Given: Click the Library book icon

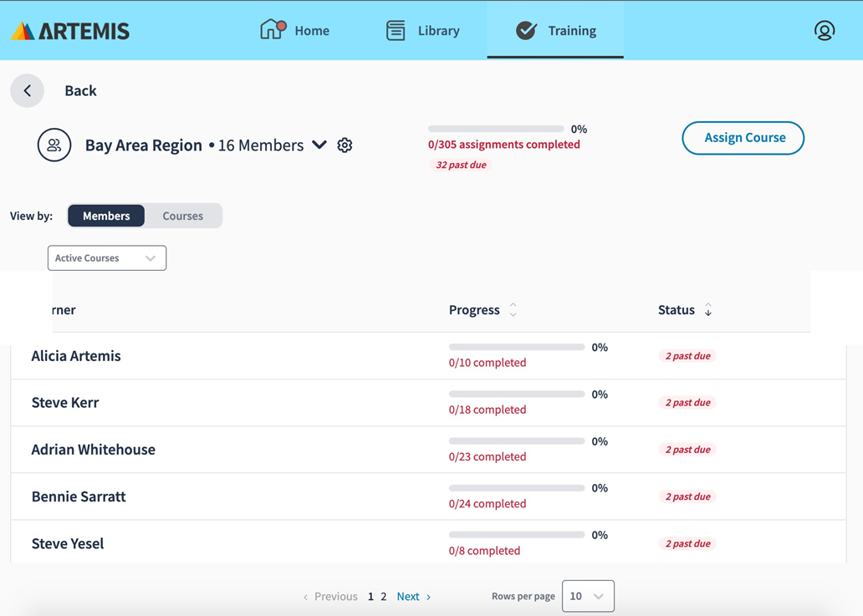Looking at the screenshot, I should 396,31.
